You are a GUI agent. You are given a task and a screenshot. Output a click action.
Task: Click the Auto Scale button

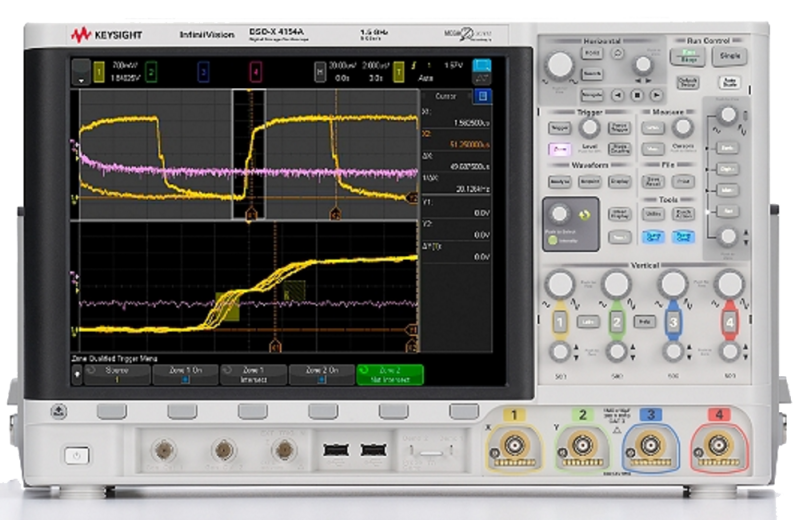coord(730,82)
